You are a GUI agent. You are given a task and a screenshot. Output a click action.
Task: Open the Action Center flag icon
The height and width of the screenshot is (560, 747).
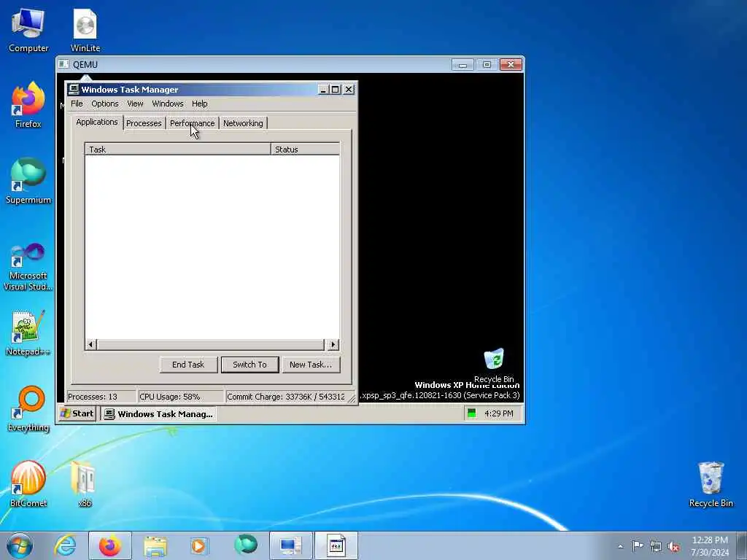pos(638,545)
